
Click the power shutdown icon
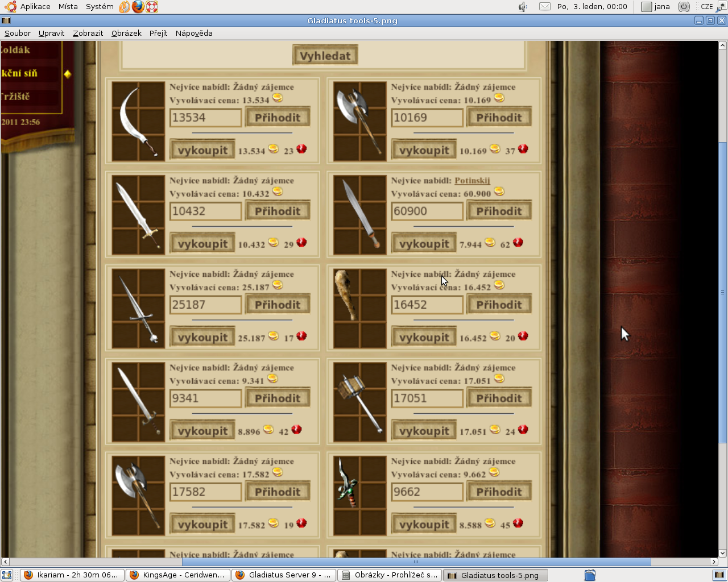coord(684,7)
